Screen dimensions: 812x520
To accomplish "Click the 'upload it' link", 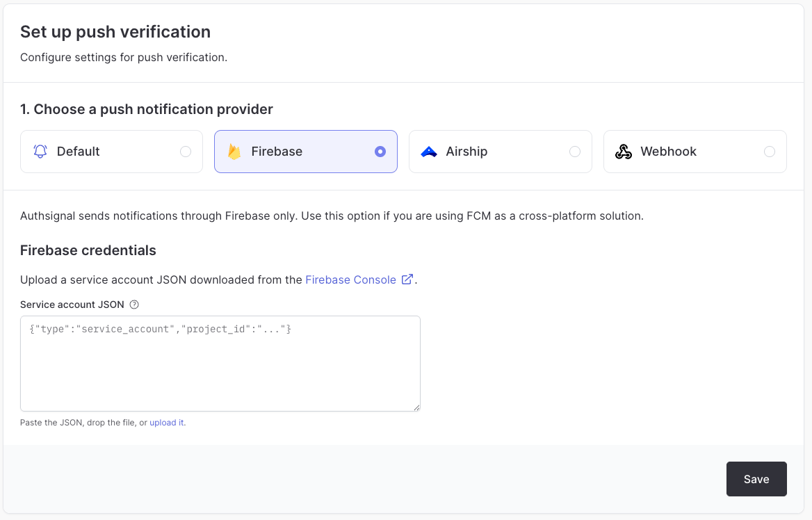I will (x=167, y=423).
